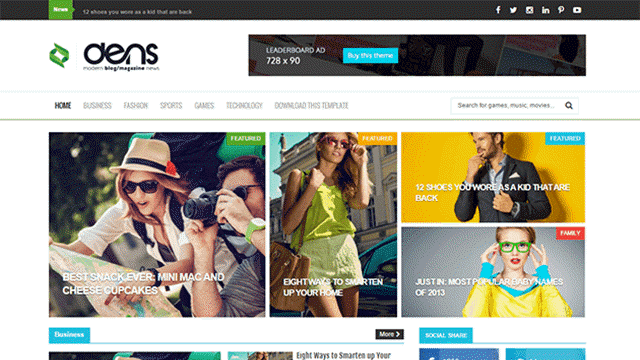
Task: Open 'Eight Ways to Smarten up Your' article link
Action: click(343, 356)
